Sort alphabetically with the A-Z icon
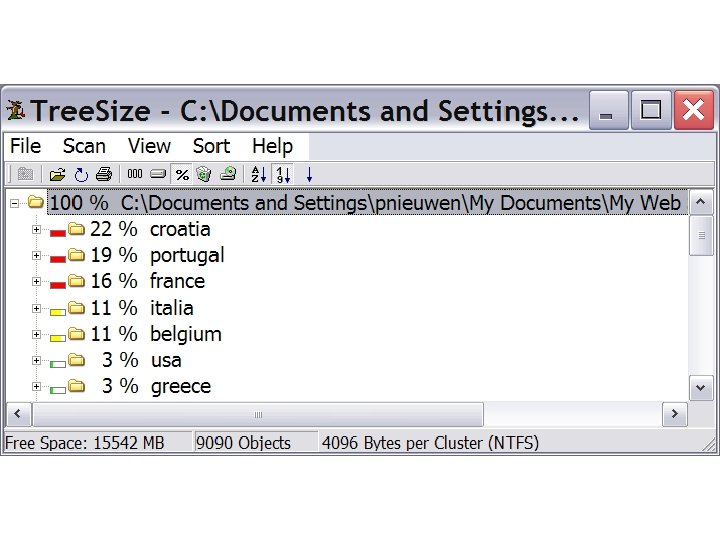This screenshot has height=540, width=720. 259,174
